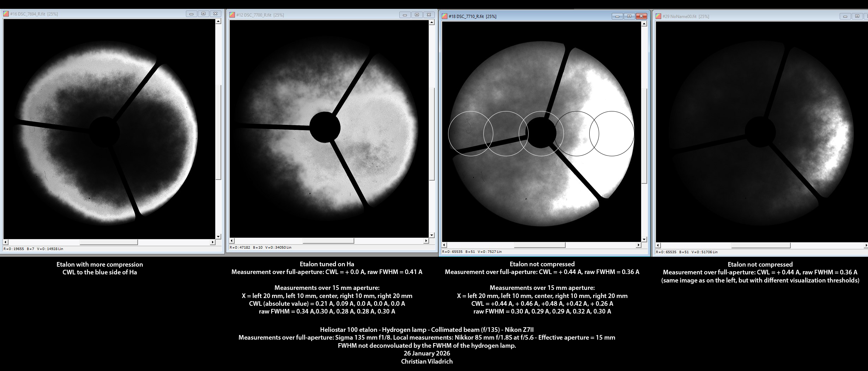Image resolution: width=868 pixels, height=371 pixels.
Task: Maximize the DSC_7694_R.fit image window
Action: pyautogui.click(x=203, y=14)
